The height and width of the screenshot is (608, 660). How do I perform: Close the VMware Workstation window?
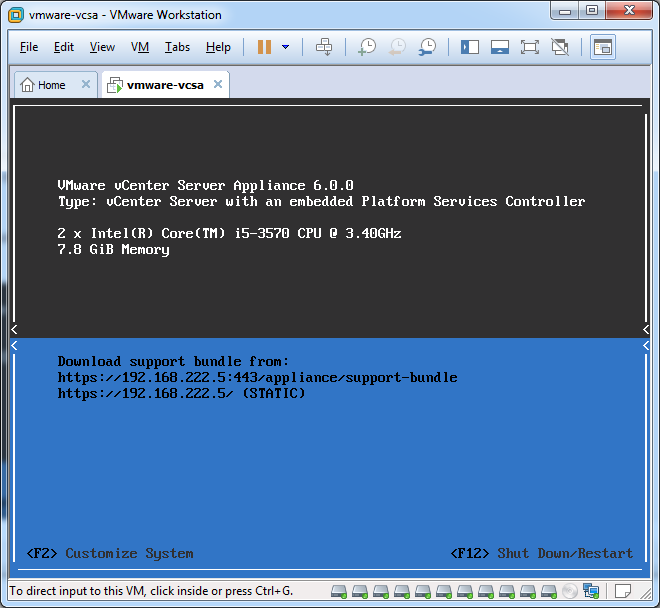click(x=629, y=11)
